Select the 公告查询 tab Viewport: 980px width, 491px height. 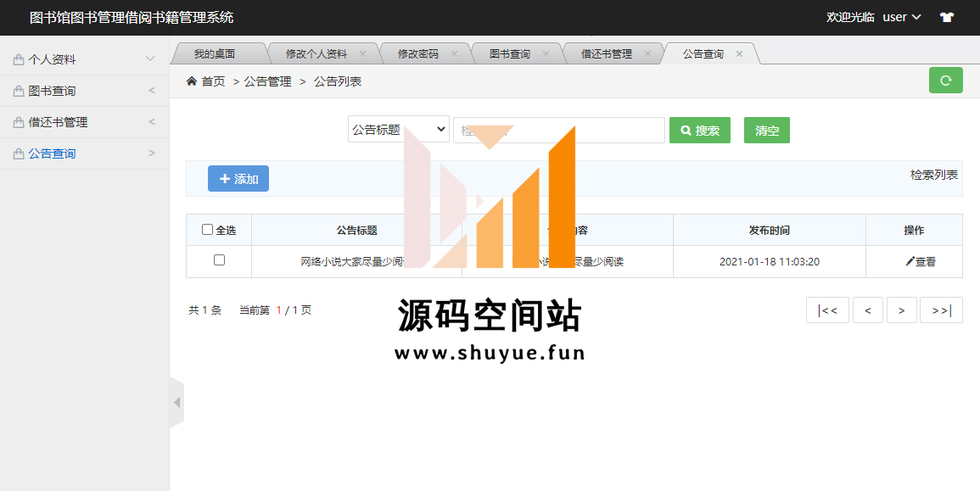tap(703, 53)
